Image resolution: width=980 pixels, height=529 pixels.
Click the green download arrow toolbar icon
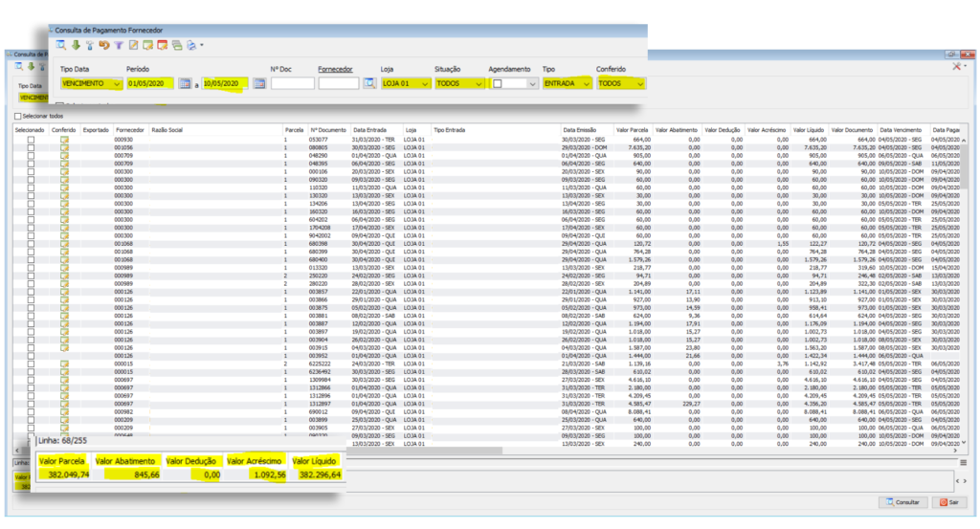pyautogui.click(x=76, y=45)
